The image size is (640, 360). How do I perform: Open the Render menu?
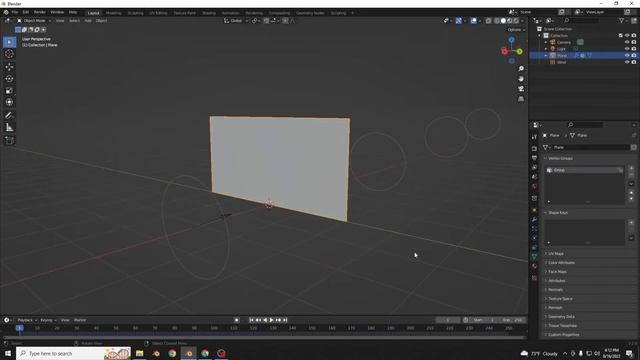click(40, 12)
